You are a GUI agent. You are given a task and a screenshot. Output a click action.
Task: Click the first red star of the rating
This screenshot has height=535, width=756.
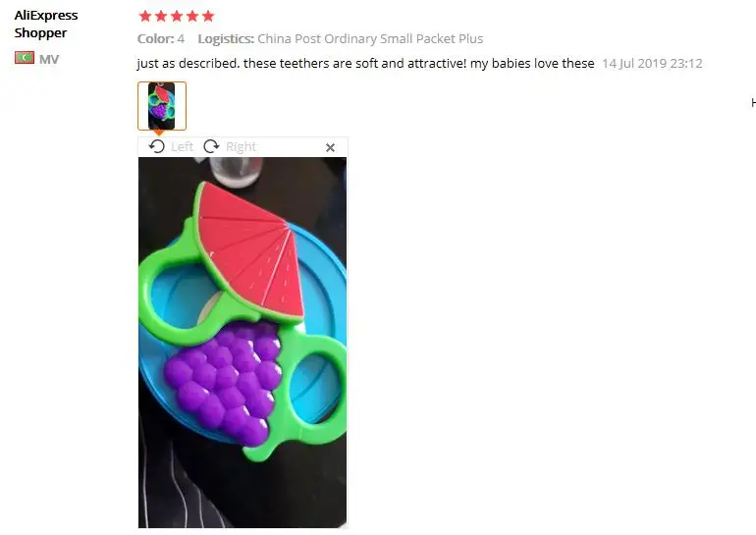pyautogui.click(x=144, y=17)
